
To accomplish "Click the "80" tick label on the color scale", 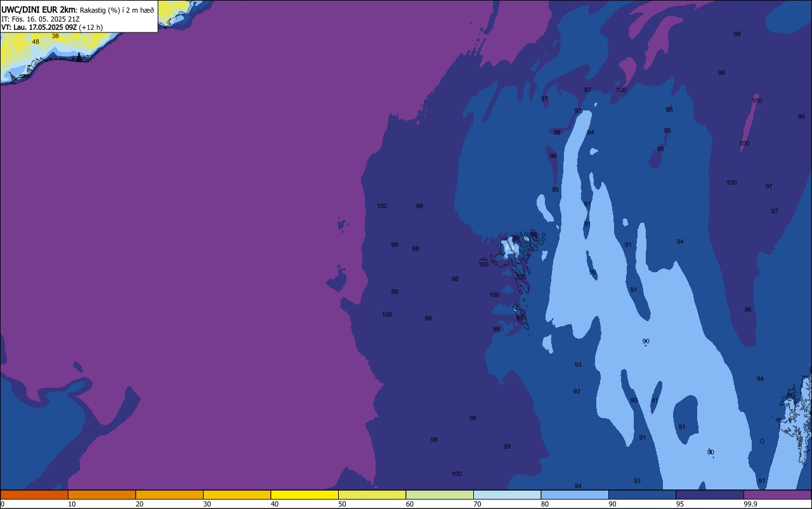I will tap(545, 504).
